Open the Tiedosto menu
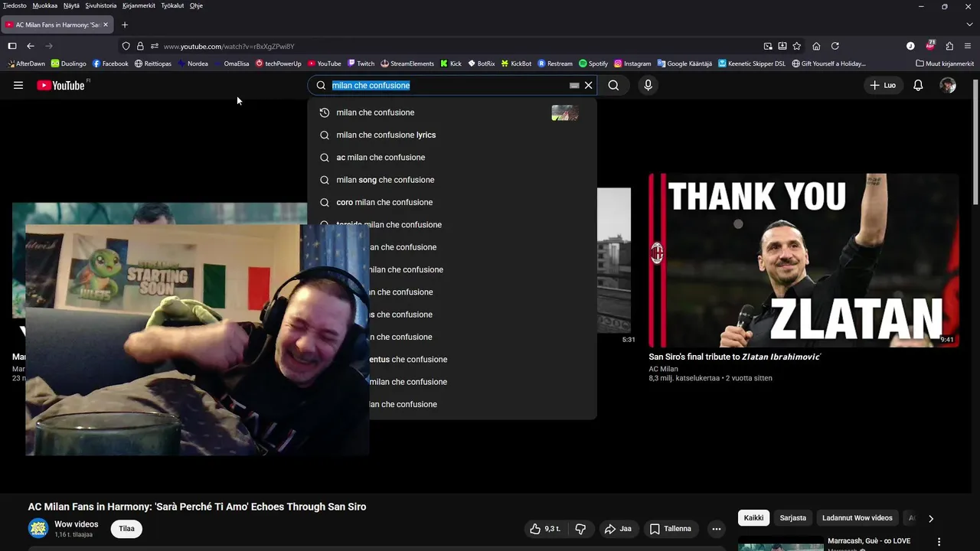Viewport: 980px width, 551px height. pos(15,5)
